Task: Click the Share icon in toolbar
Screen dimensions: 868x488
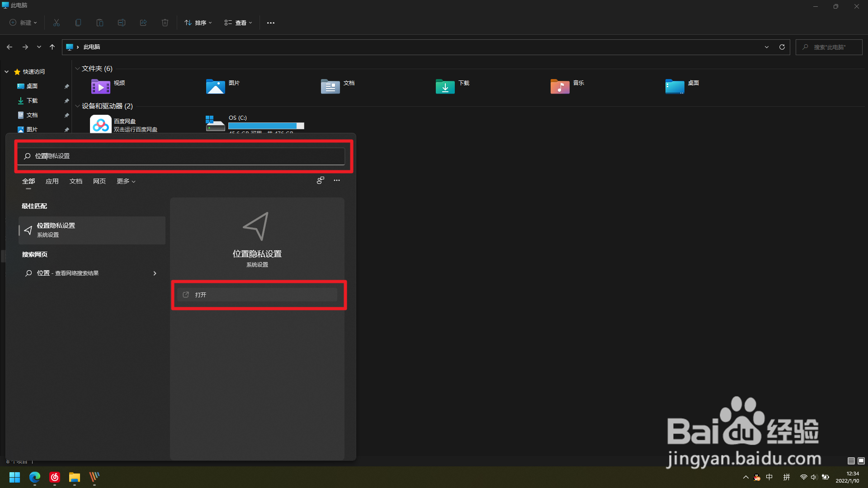Action: [x=143, y=23]
